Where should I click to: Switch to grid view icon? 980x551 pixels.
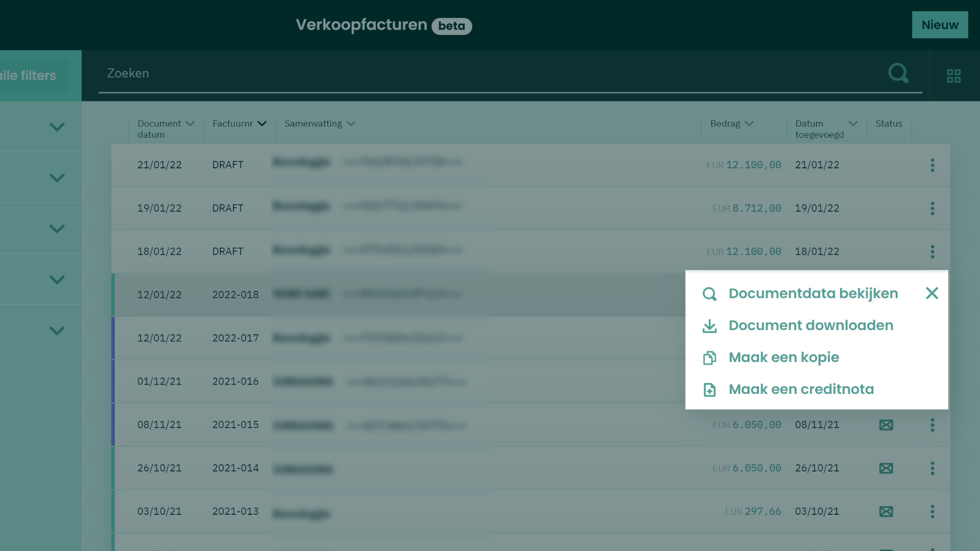point(953,76)
